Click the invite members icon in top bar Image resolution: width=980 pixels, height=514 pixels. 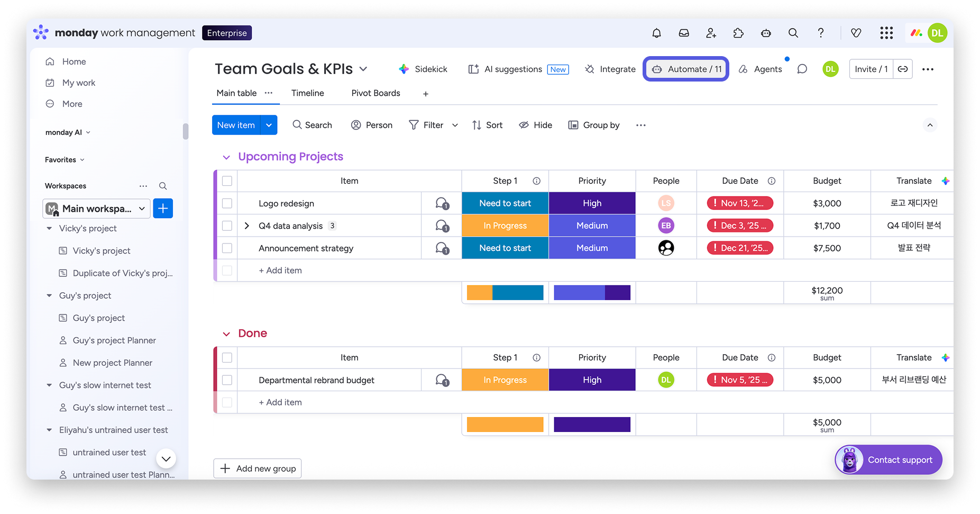pyautogui.click(x=711, y=33)
